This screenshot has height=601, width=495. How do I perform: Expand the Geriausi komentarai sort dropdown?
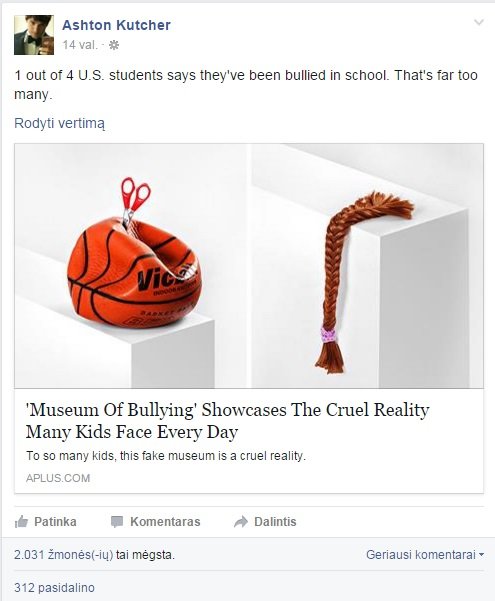tap(425, 555)
